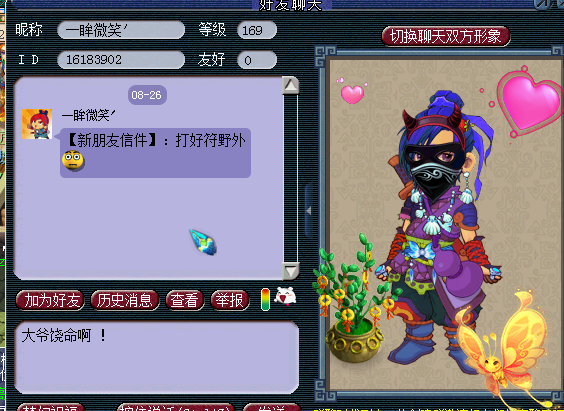Click the white bear emoticon picker icon
Image resolution: width=564 pixels, height=411 pixels.
[x=285, y=297]
